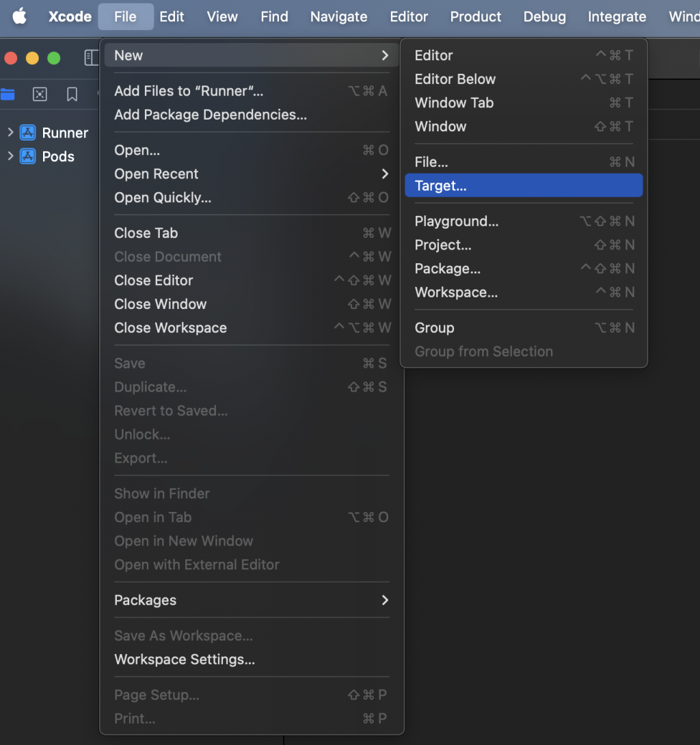700x745 pixels.
Task: Choose File... from New submenu
Action: [x=524, y=162]
